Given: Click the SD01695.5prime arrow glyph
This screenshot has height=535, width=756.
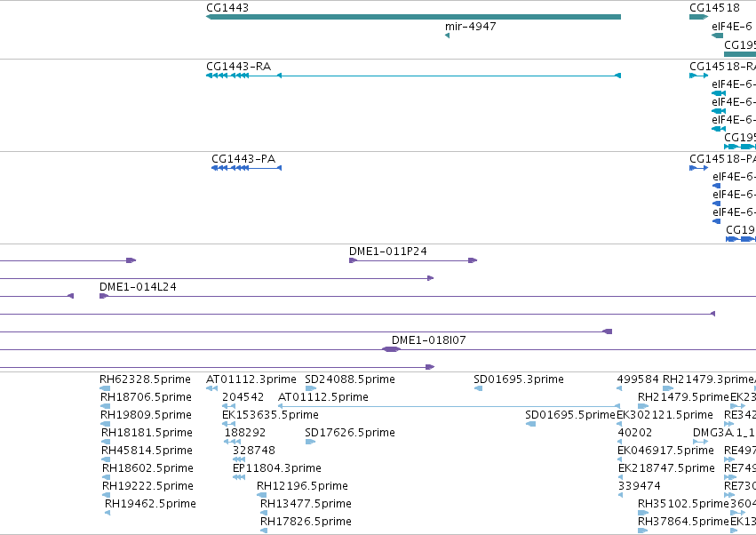Looking at the screenshot, I should (x=530, y=424).
